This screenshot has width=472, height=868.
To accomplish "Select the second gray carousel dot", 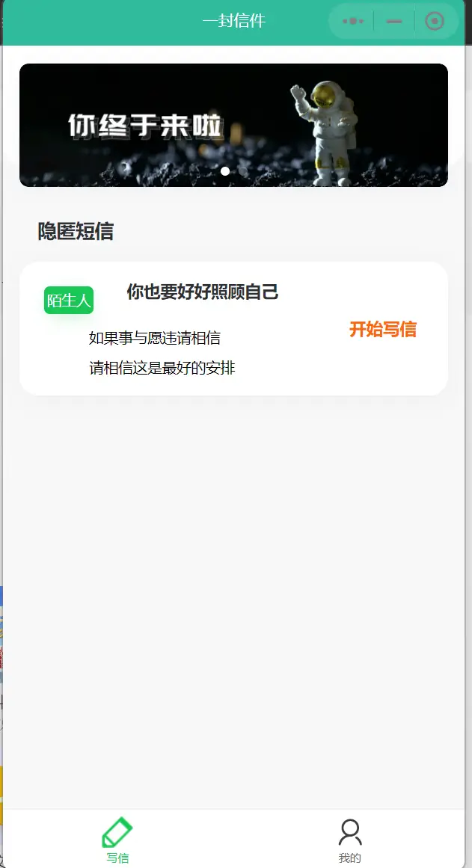I will [242, 171].
